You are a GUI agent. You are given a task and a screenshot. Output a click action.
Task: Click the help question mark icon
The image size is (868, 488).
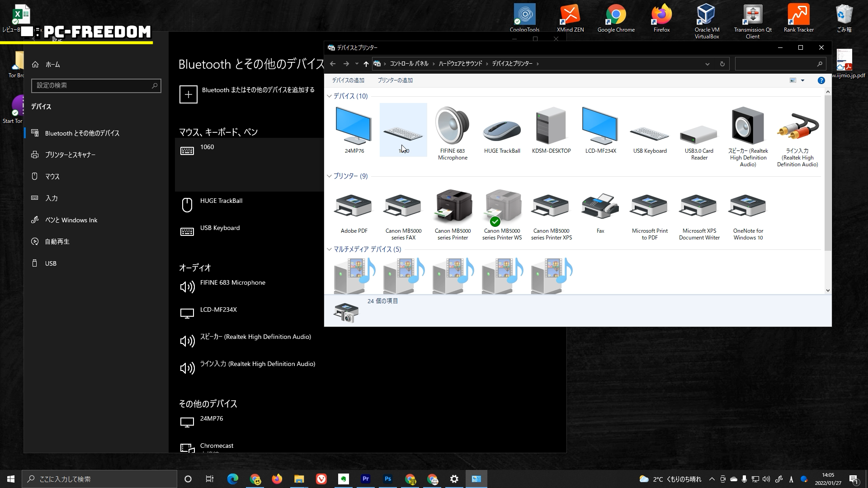[821, 80]
